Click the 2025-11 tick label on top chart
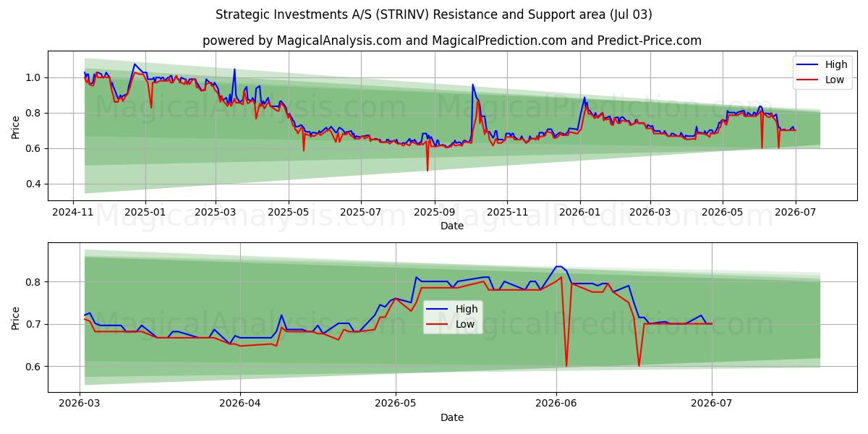The height and width of the screenshot is (434, 868). pyautogui.click(x=506, y=213)
